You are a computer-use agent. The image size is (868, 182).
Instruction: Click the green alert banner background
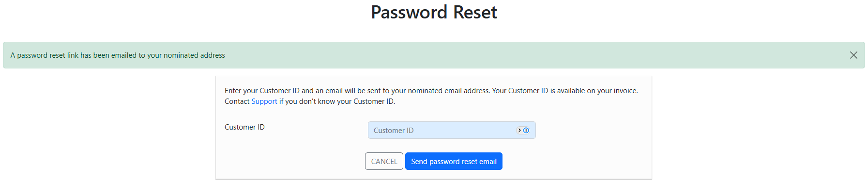(x=533, y=55)
